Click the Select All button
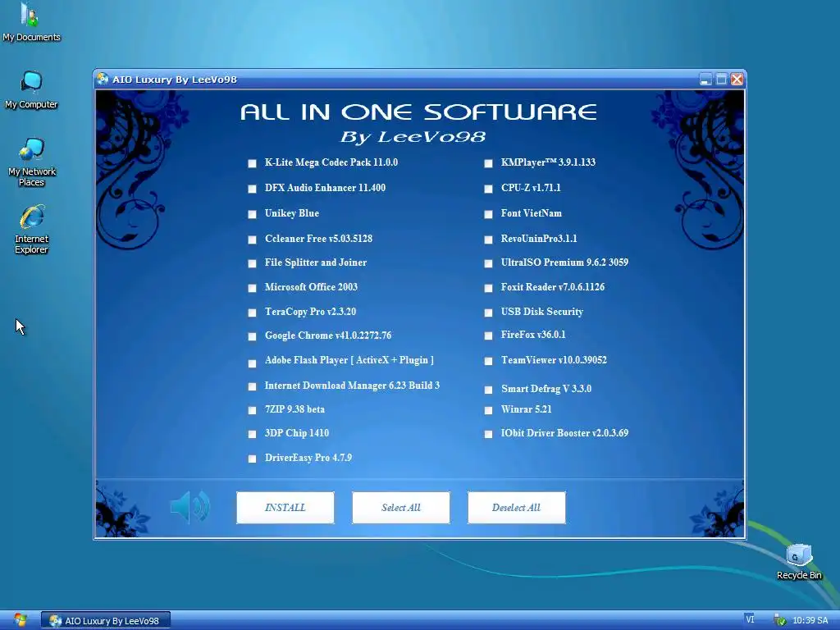 (x=400, y=507)
